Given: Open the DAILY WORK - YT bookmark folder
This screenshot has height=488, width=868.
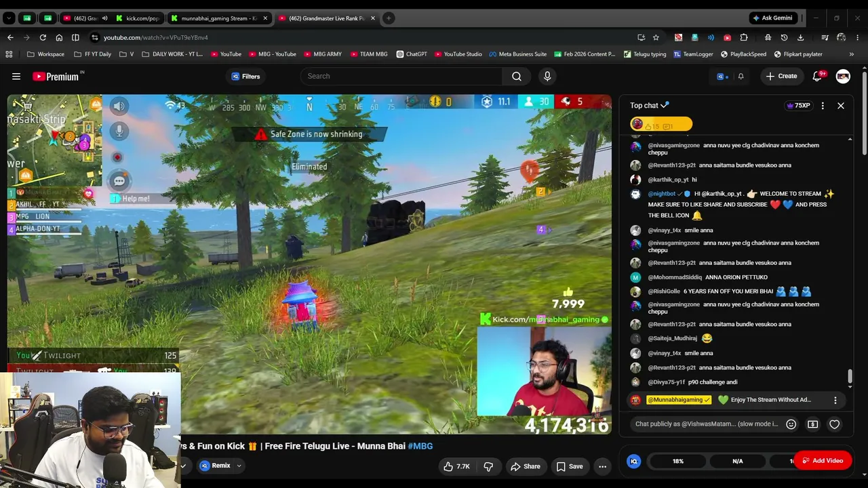Looking at the screenshot, I should pos(172,54).
